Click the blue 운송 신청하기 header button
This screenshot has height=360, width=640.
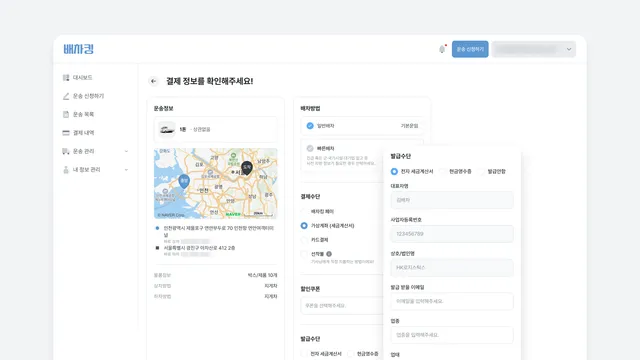470,49
